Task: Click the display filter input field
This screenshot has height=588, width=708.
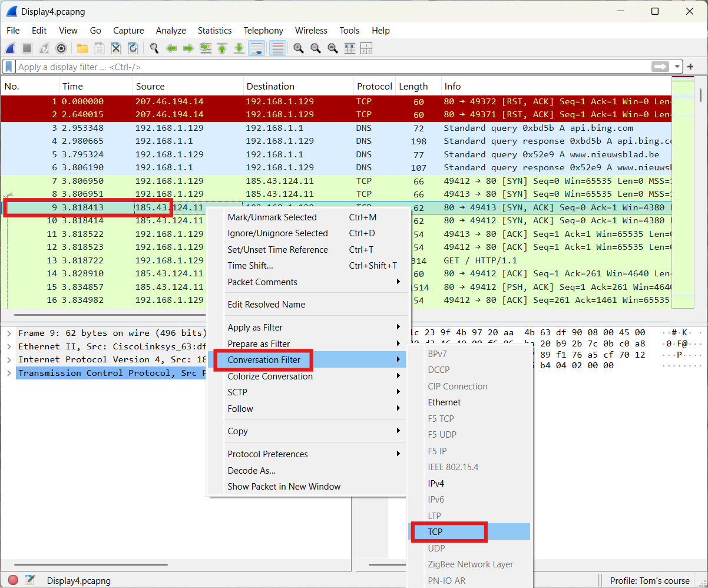Action: pyautogui.click(x=333, y=67)
